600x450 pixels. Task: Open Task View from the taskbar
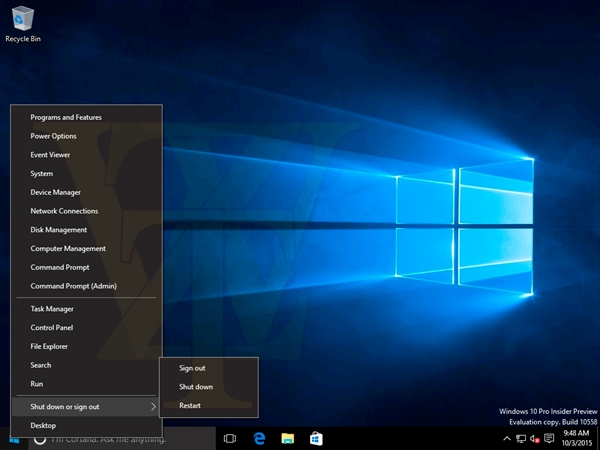click(x=230, y=439)
